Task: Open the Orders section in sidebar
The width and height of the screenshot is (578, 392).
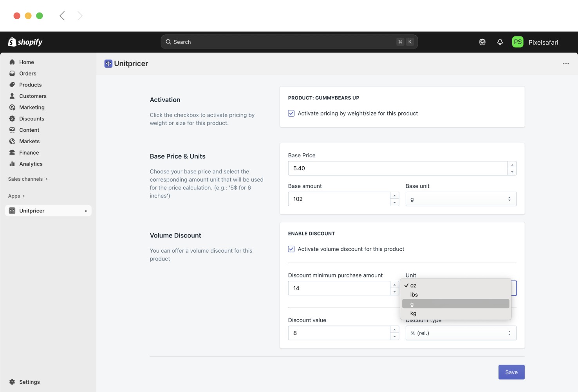Action: click(27, 73)
